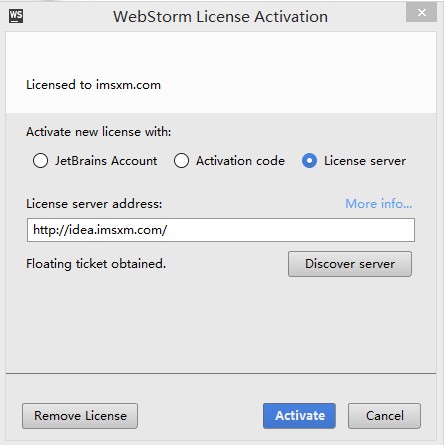Click the blue Activate button
Viewport: 444px width, 445px height.
click(299, 416)
